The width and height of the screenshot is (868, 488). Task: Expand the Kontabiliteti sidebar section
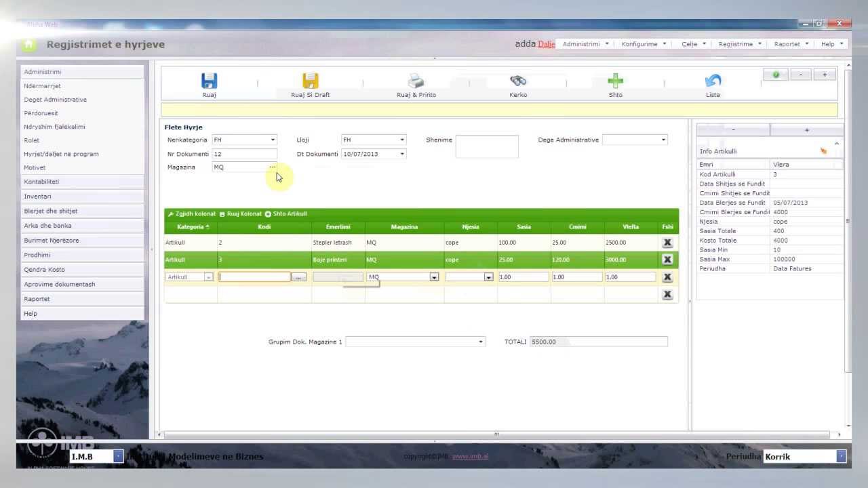coord(82,182)
